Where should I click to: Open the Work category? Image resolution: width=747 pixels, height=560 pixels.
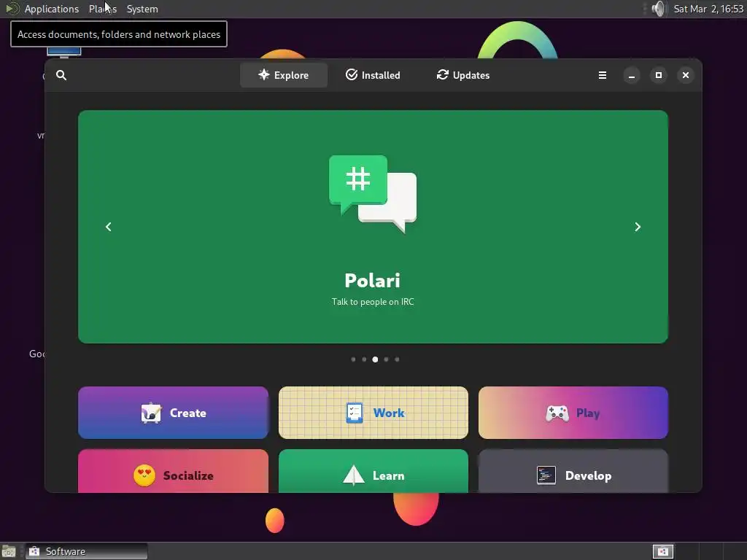click(x=373, y=413)
